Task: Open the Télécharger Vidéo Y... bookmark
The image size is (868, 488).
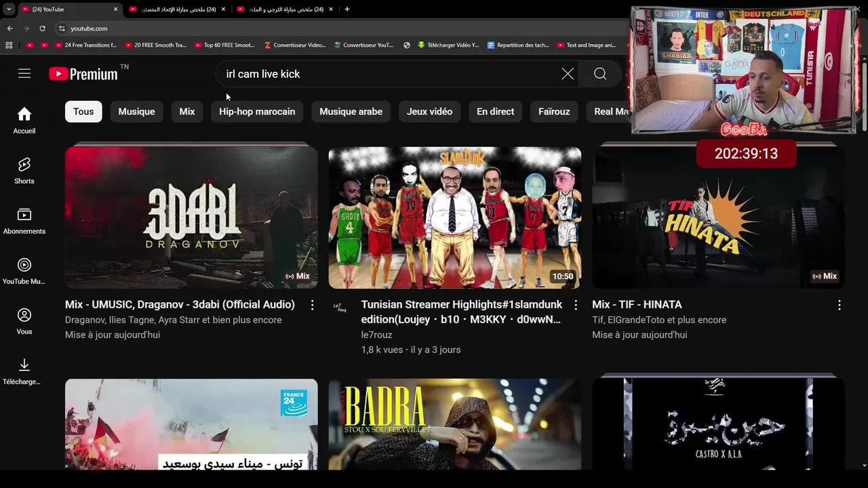Action: [x=448, y=45]
